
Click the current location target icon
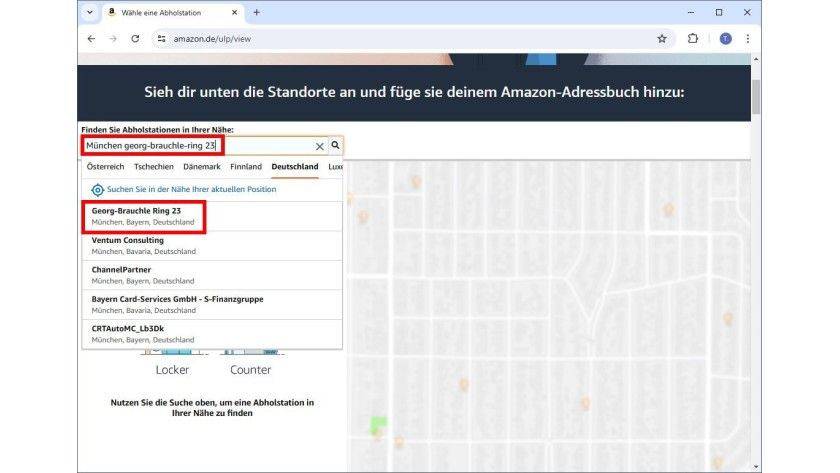[x=98, y=190]
